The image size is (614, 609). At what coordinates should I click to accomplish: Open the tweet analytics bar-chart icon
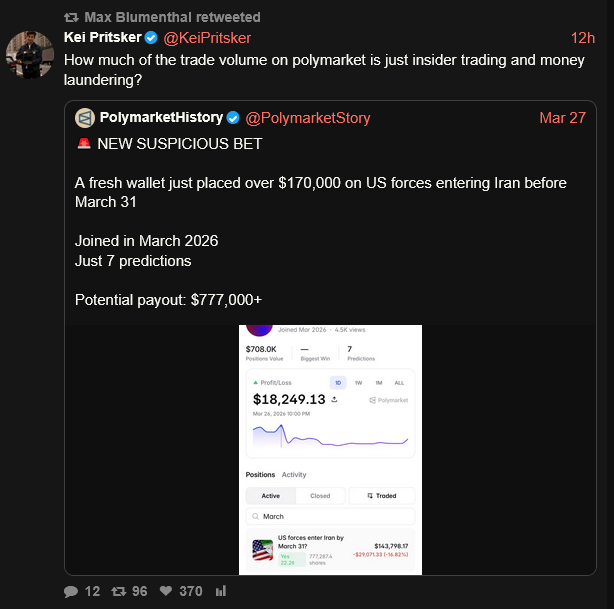click(x=220, y=591)
